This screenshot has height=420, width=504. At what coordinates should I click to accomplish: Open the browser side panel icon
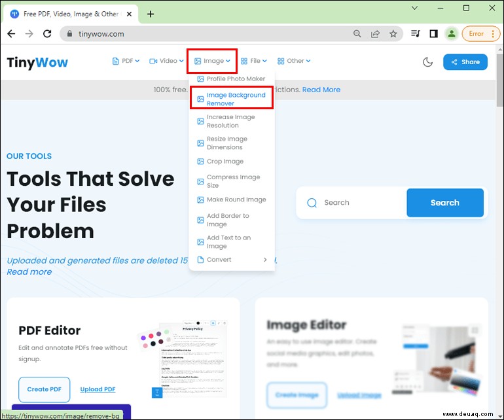pyautogui.click(x=433, y=34)
